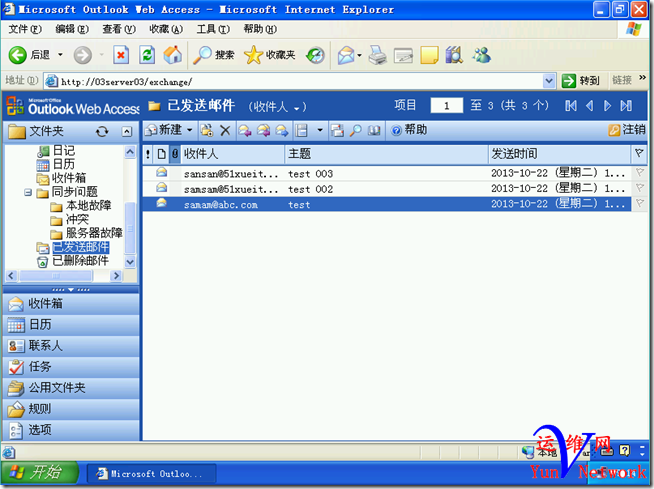Refresh folder list icon

[102, 132]
